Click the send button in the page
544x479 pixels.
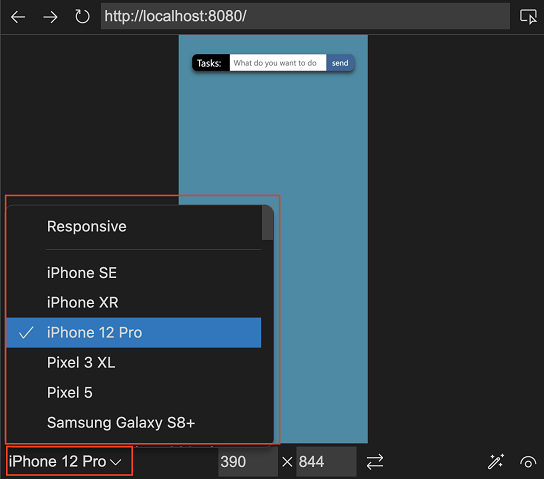pyautogui.click(x=340, y=63)
